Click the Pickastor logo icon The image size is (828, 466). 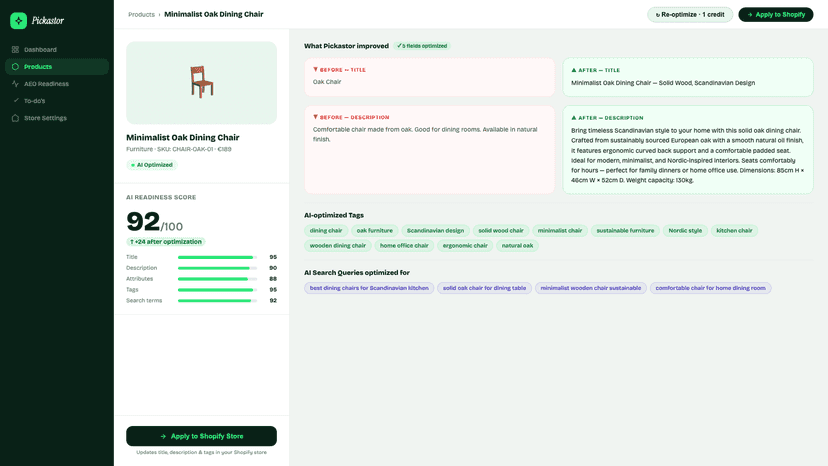pos(18,21)
